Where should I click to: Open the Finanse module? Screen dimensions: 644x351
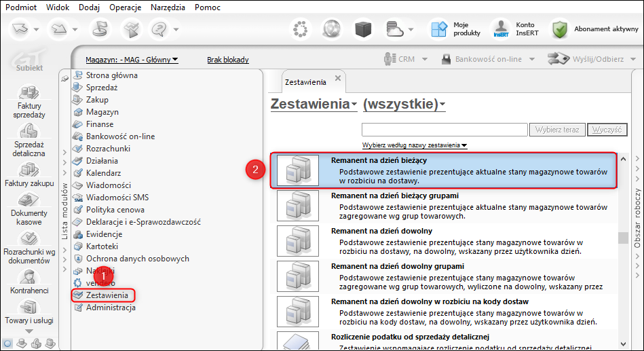coord(99,124)
